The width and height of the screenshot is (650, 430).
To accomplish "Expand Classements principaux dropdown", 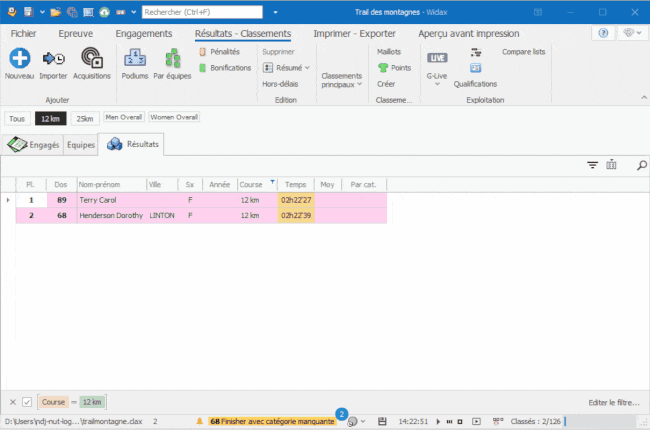I will click(342, 80).
